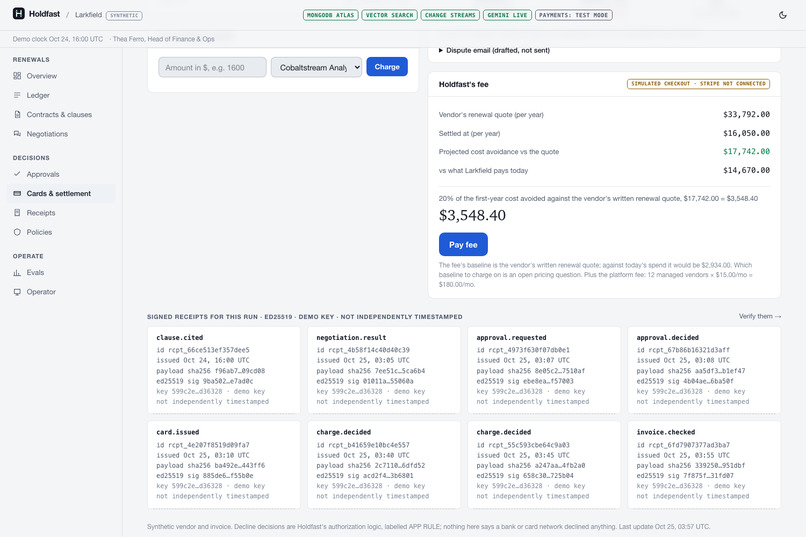Click the $14,670.00 value
Screen dimensions: 806x537
point(746,170)
